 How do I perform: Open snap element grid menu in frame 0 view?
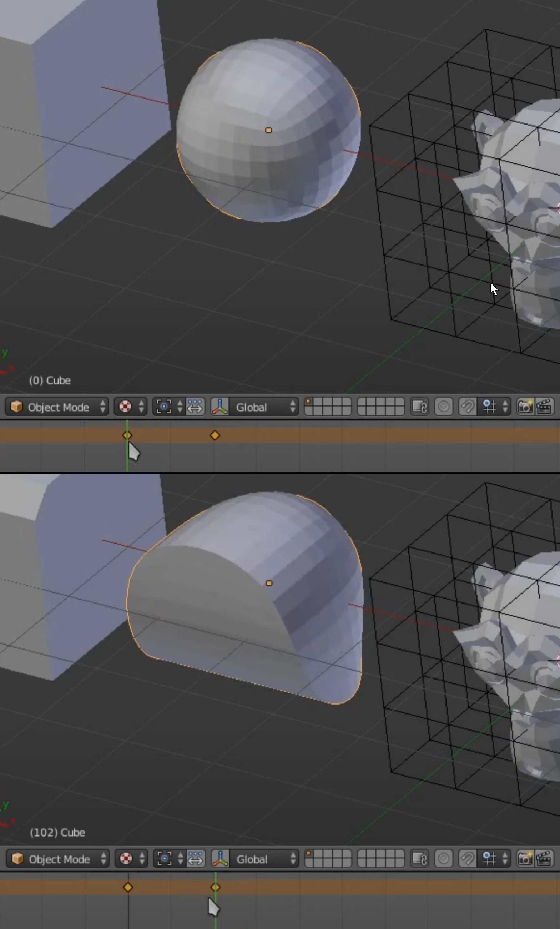pyautogui.click(x=494, y=407)
